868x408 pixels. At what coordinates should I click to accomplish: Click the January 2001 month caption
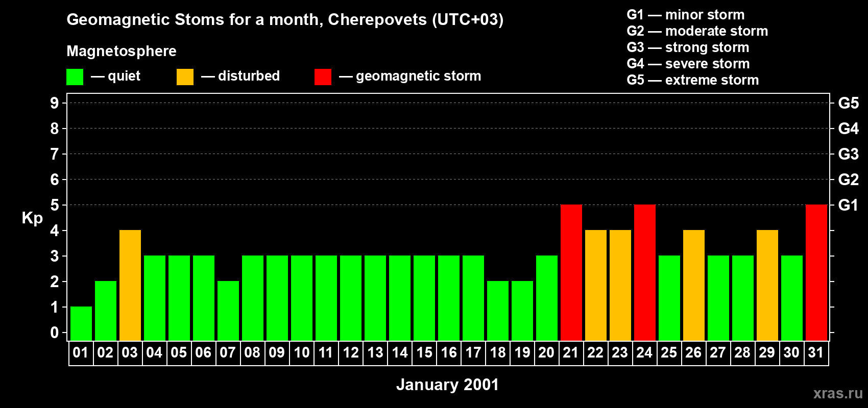(447, 385)
